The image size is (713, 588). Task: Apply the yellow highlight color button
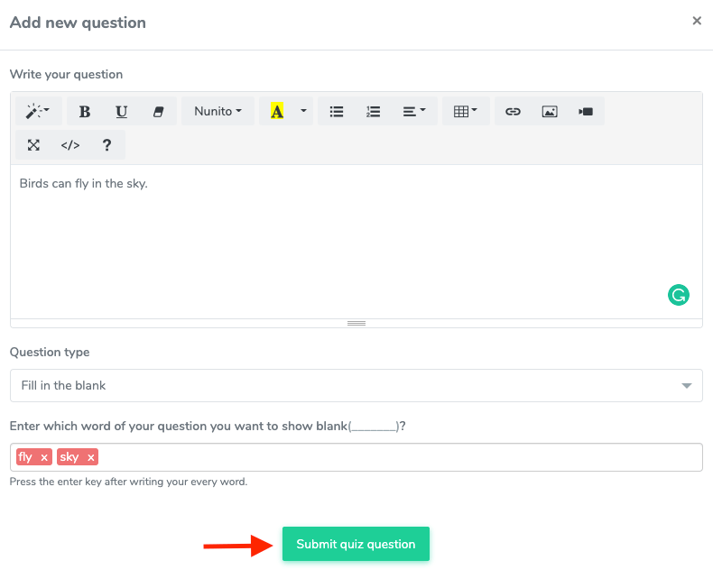(277, 112)
